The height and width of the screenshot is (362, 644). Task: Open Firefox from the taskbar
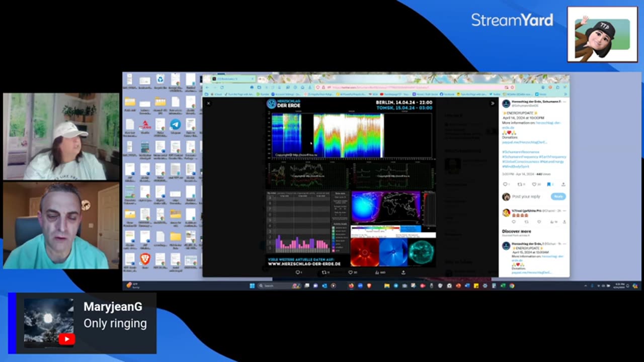[x=351, y=286]
